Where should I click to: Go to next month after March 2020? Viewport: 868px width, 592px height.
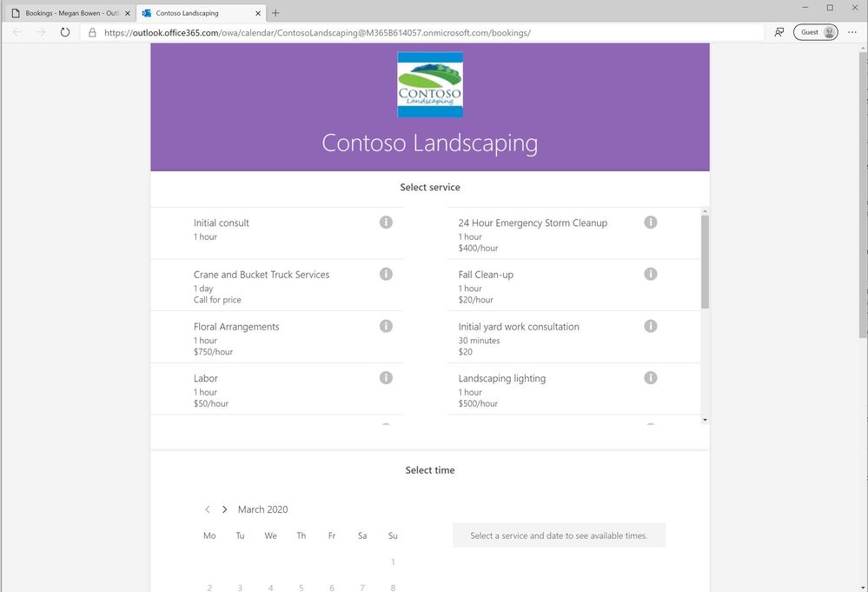click(224, 509)
